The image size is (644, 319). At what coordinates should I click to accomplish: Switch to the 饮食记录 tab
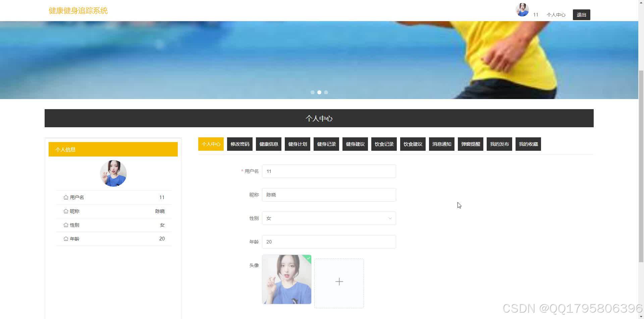[x=384, y=144]
